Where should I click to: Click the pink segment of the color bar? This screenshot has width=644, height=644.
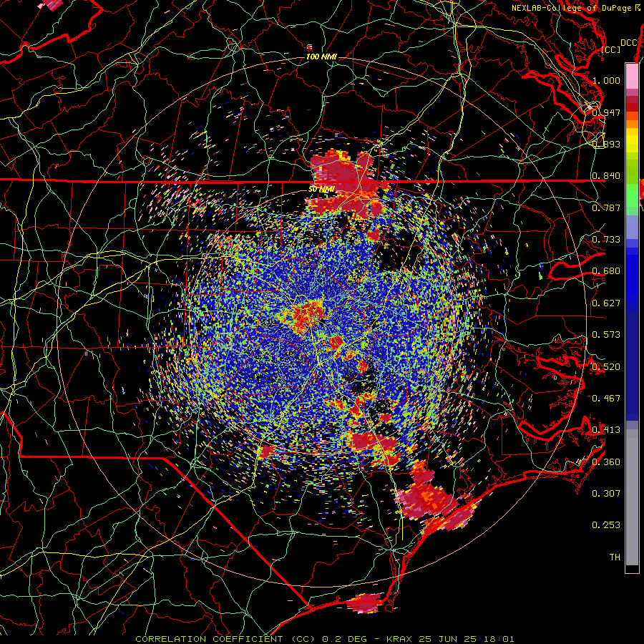pyautogui.click(x=632, y=77)
